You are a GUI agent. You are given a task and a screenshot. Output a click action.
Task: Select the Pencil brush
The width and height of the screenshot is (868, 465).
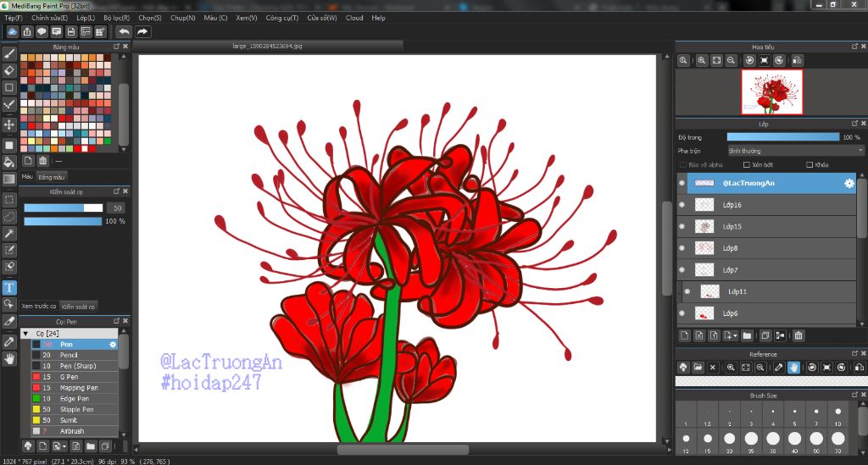click(75, 355)
